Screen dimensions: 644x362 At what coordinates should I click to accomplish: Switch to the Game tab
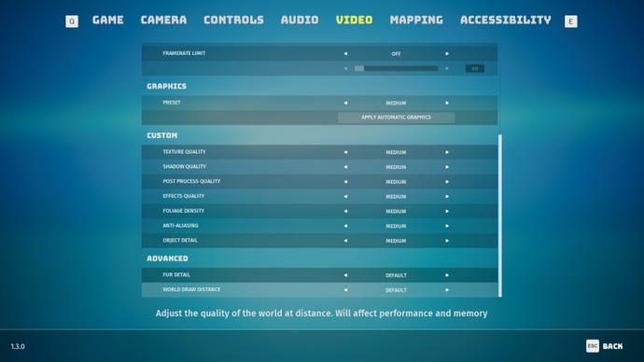pos(107,21)
